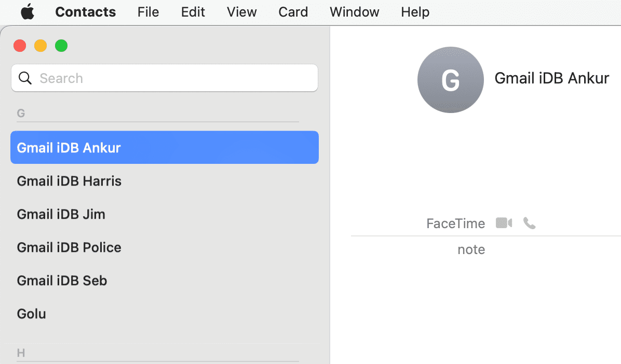621x364 pixels.
Task: Click the note field in contact card
Action: [471, 249]
